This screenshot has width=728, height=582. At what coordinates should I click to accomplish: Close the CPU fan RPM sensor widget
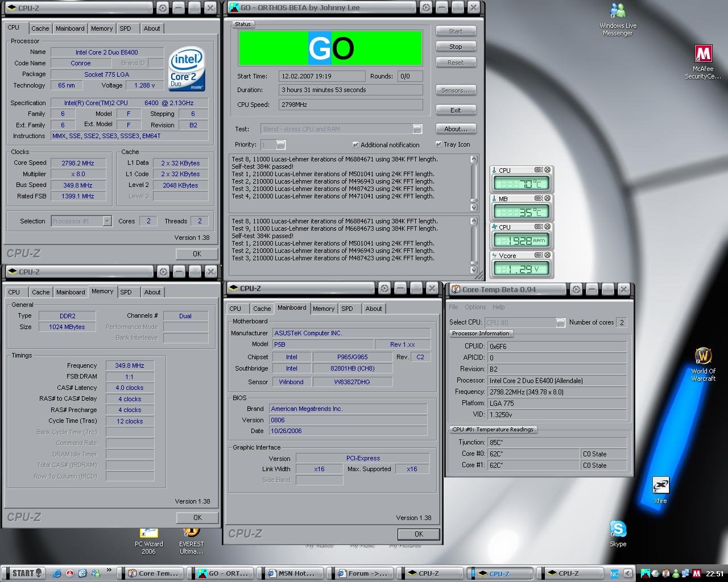(x=548, y=227)
